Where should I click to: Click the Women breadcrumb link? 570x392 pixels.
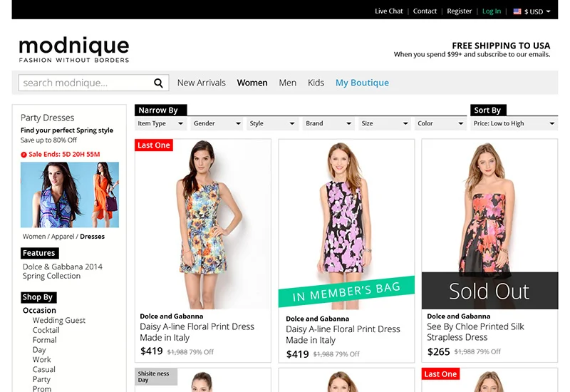[34, 237]
